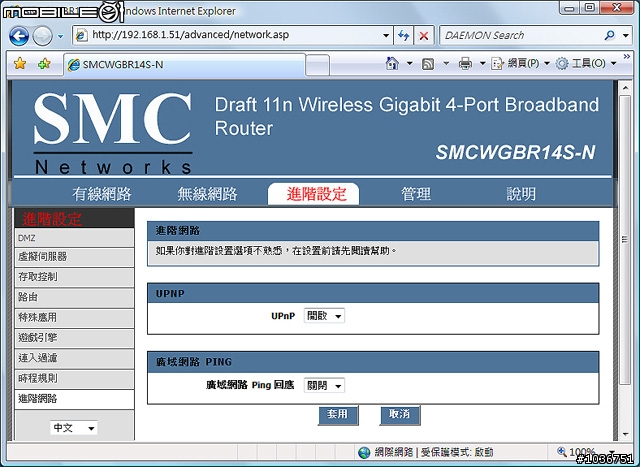The width and height of the screenshot is (640, 467).
Task: Click the 套用 apply button
Action: 338,415
